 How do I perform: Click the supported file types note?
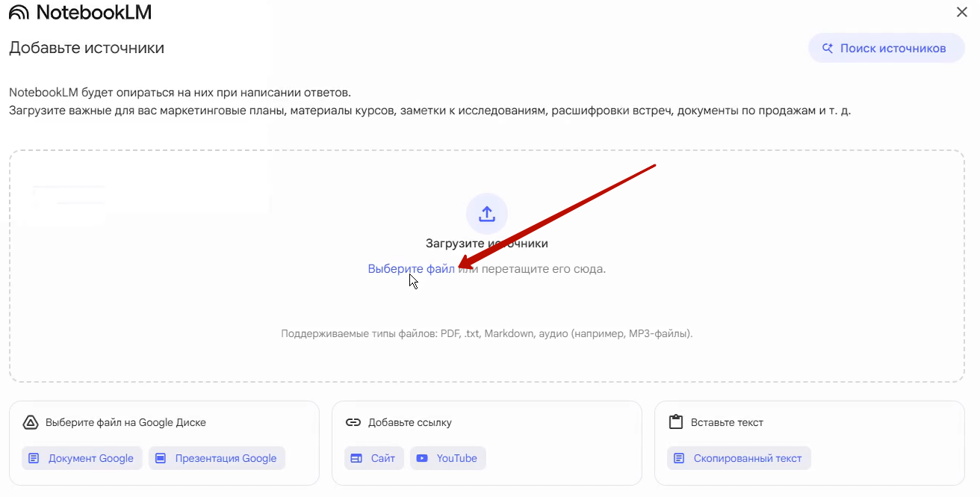487,333
